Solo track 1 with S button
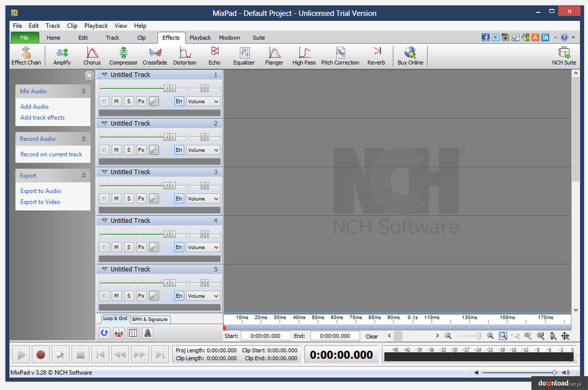 (x=129, y=101)
